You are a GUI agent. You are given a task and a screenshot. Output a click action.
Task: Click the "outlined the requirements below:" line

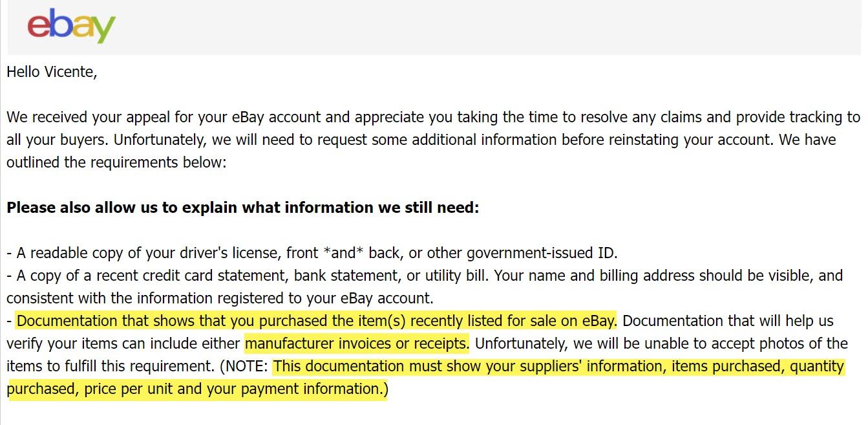tap(116, 162)
